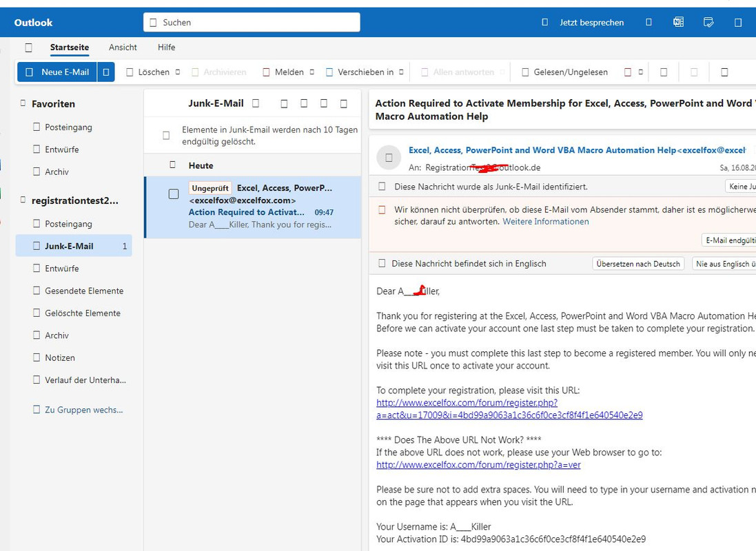Open the register.php?a=ver link
756x551 pixels.
tap(478, 465)
